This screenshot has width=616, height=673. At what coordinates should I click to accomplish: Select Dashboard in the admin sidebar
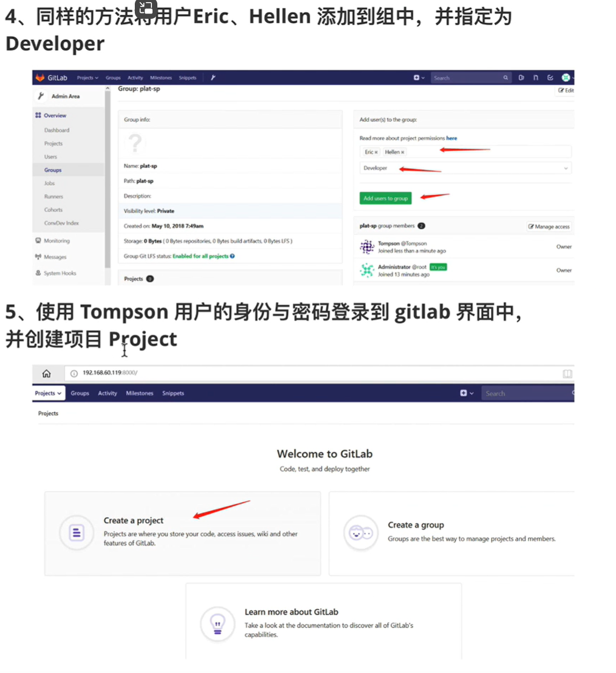tap(57, 131)
